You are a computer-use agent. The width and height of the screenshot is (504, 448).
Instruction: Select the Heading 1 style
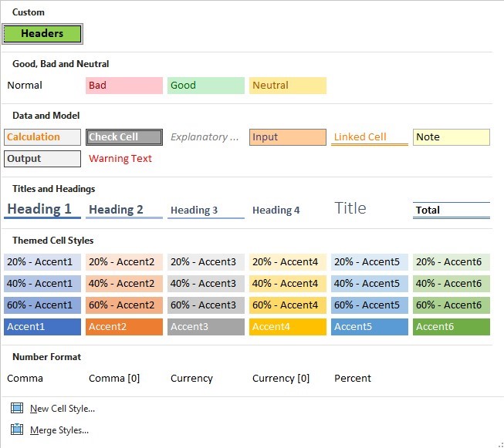[42, 210]
